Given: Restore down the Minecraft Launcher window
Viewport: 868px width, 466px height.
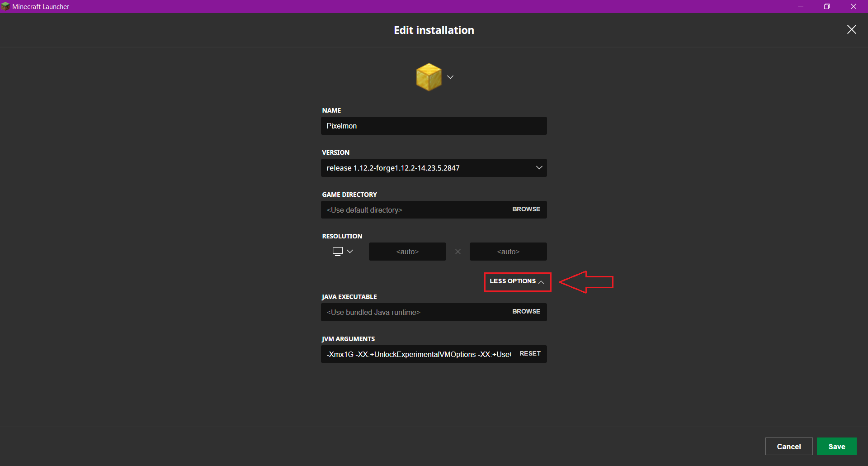Looking at the screenshot, I should 827,6.
